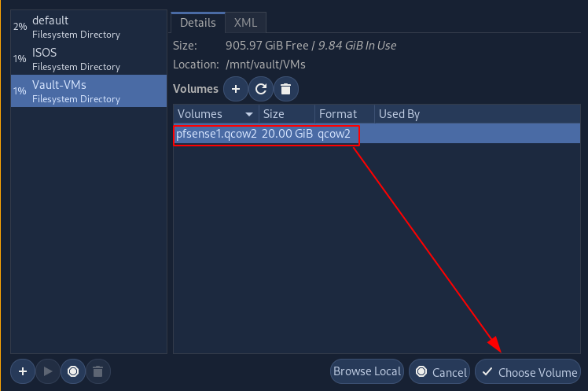Click the Browse Local button

[367, 371]
